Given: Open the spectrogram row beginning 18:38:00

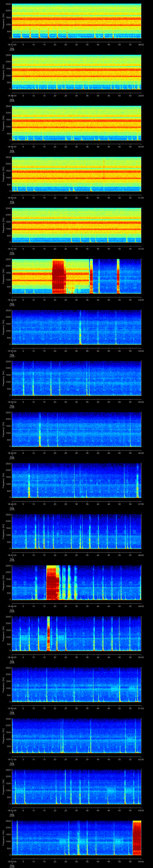Looking at the screenshot, I should 76,72.
